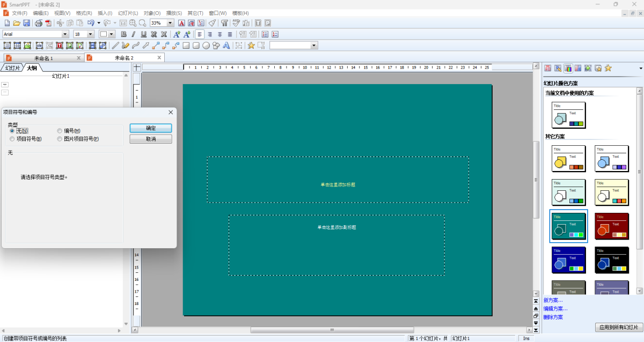The image size is (644, 342).
Task: Apply bold formatting
Action: tap(123, 34)
